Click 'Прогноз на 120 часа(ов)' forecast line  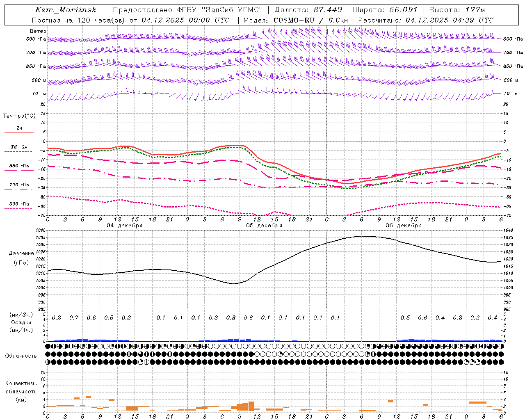click(x=79, y=20)
